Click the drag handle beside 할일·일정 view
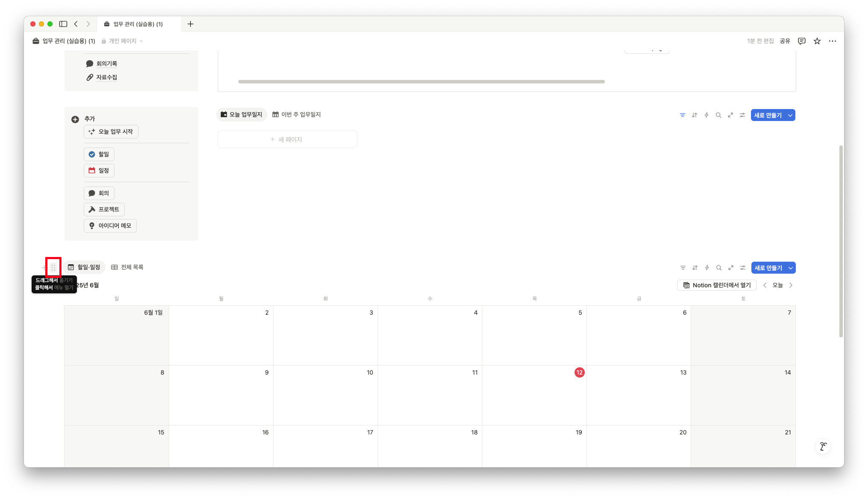This screenshot has height=499, width=868. [53, 268]
